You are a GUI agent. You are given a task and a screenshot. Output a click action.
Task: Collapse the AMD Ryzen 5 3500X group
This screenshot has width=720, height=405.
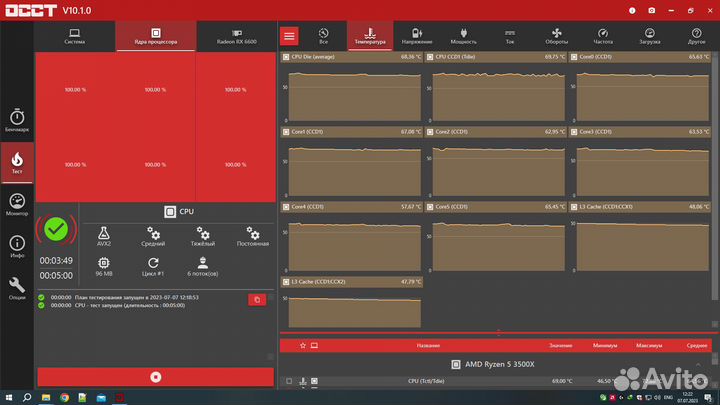(x=699, y=364)
